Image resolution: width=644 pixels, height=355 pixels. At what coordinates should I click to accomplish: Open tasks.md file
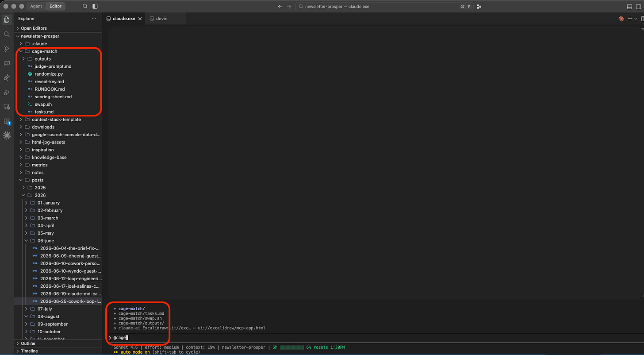tap(58, 112)
